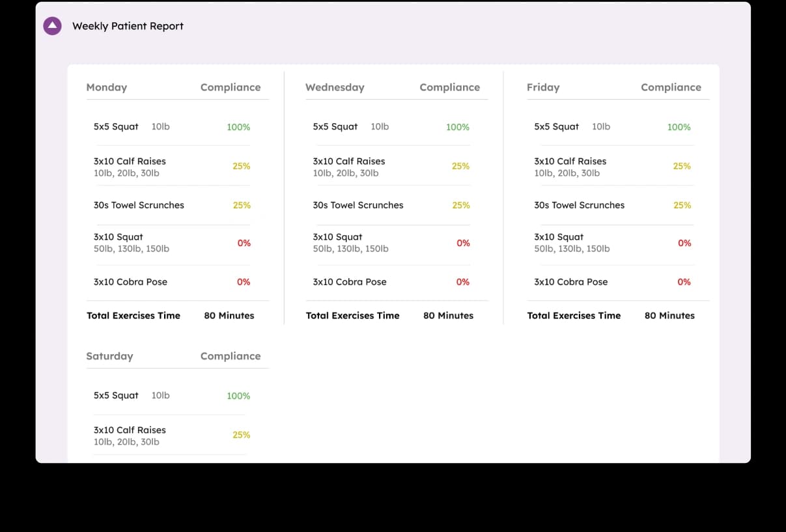Click Monday's 100% compliance value

pyautogui.click(x=238, y=127)
